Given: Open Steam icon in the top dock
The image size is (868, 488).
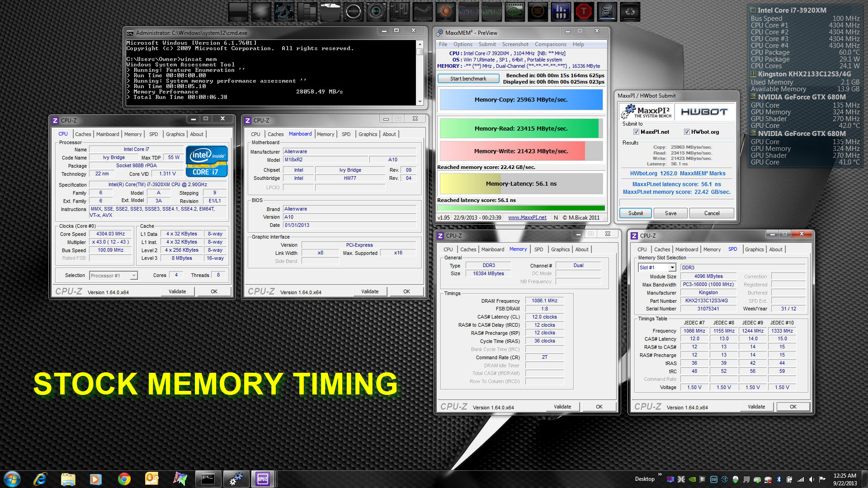Looking at the screenshot, I should tap(422, 11).
